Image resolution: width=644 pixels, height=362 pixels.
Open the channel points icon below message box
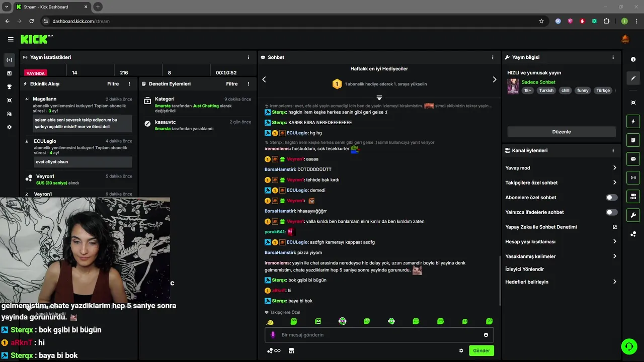coord(274,351)
